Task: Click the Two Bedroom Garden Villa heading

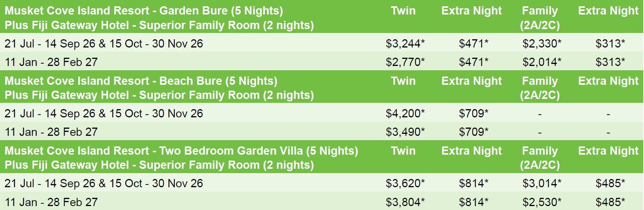Action: pyautogui.click(x=181, y=151)
